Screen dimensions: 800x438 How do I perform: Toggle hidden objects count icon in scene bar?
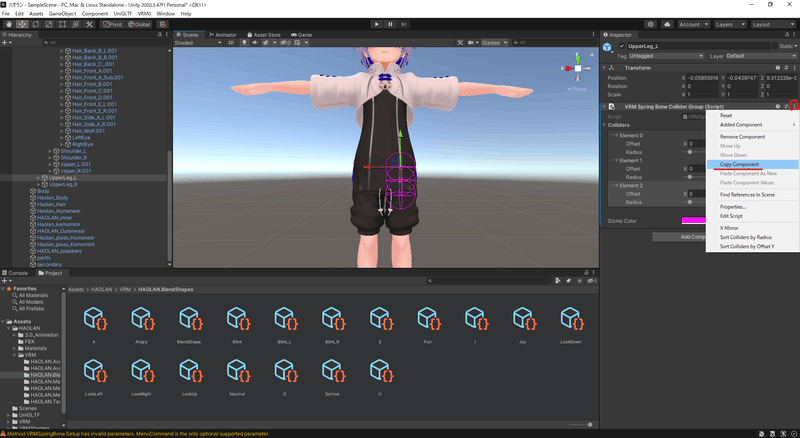point(286,42)
